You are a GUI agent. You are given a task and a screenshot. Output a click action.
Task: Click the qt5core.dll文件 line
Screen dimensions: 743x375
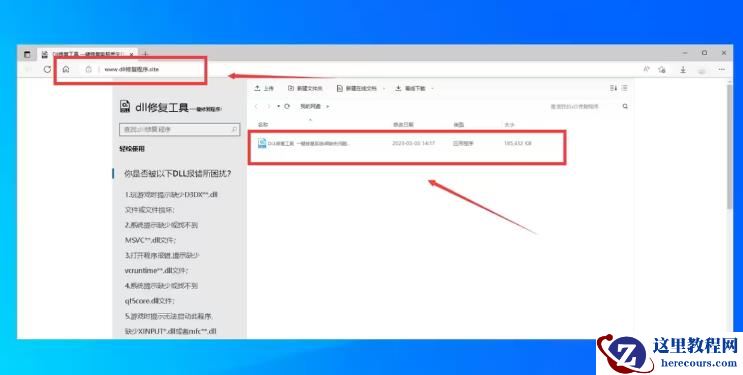coord(150,301)
